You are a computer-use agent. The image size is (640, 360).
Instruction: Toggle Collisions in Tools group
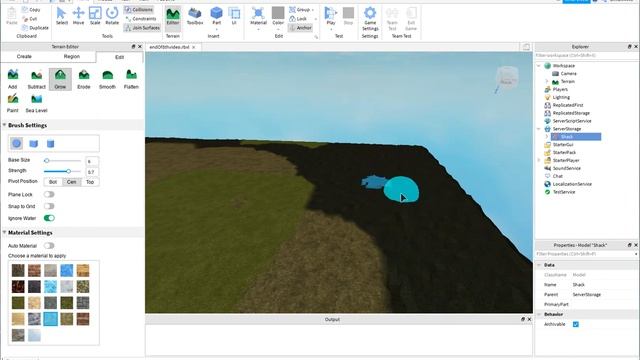point(139,9)
